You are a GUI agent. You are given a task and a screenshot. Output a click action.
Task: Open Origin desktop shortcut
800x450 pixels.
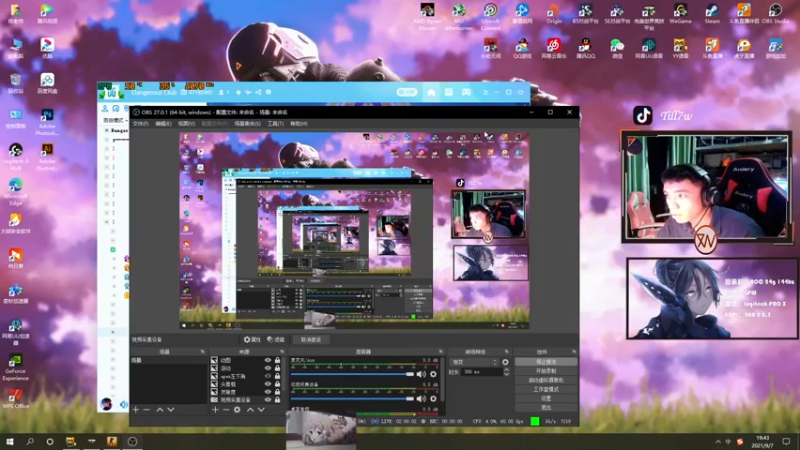point(554,14)
